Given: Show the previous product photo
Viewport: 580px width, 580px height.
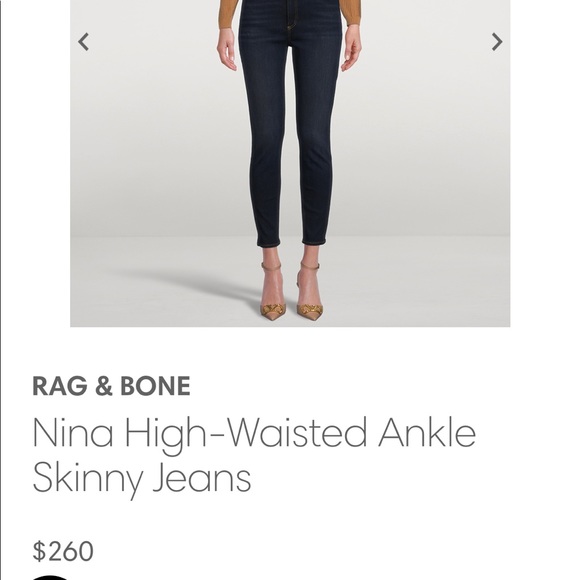Looking at the screenshot, I should [84, 42].
